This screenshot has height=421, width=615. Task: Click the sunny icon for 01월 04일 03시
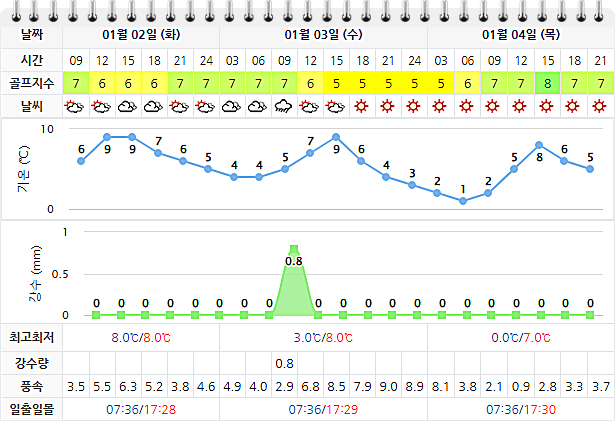440,106
